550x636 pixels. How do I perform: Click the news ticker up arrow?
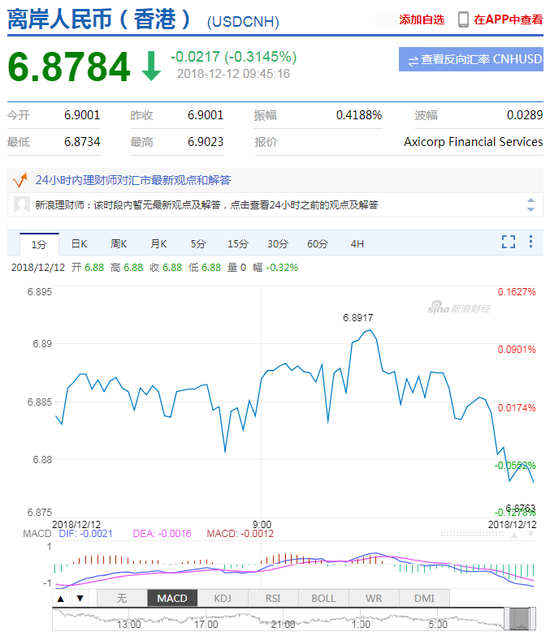(531, 200)
